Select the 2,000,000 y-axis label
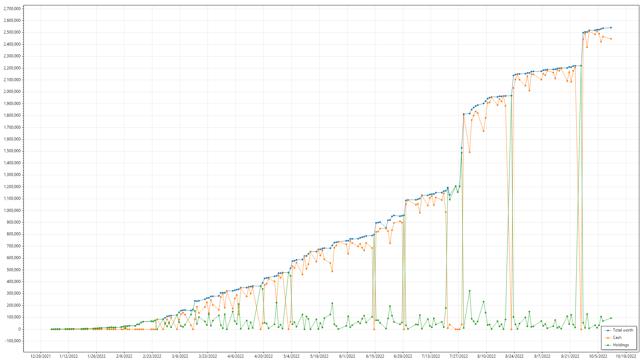 12,92
